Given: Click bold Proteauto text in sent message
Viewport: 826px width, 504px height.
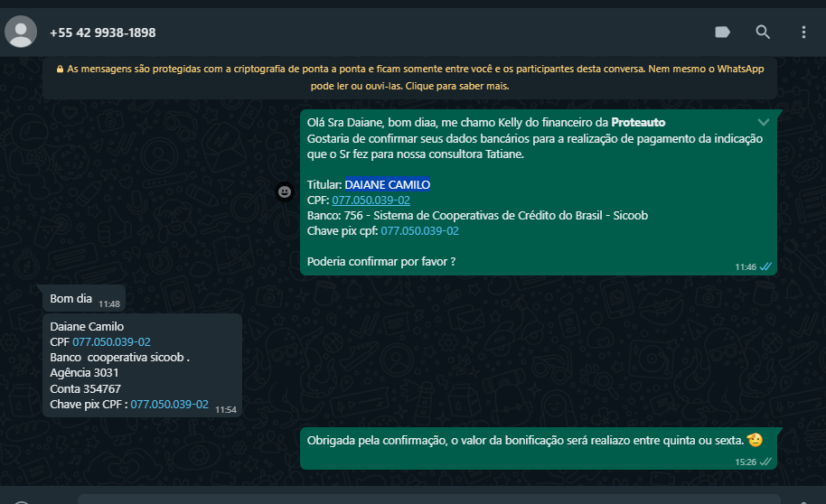Looking at the screenshot, I should 638,122.
